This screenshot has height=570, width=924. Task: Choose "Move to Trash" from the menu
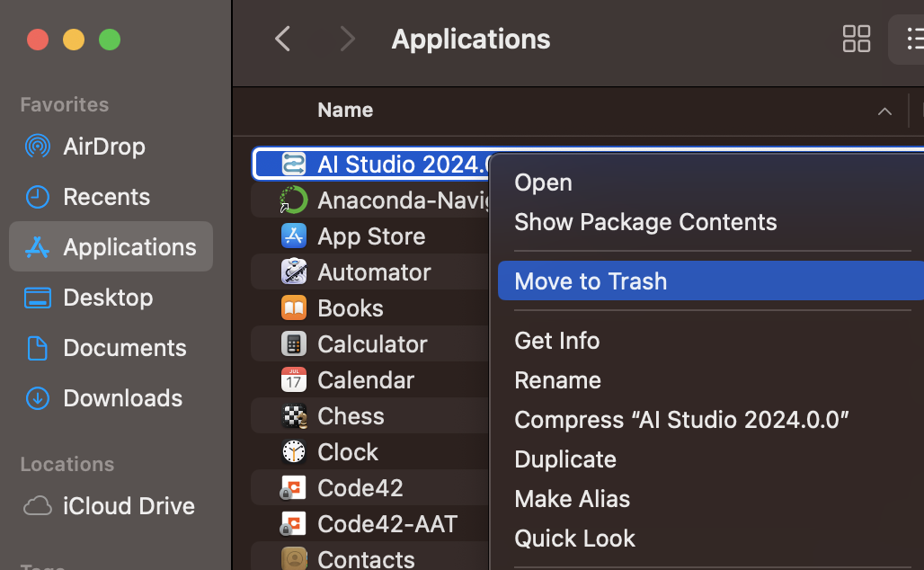coord(591,281)
